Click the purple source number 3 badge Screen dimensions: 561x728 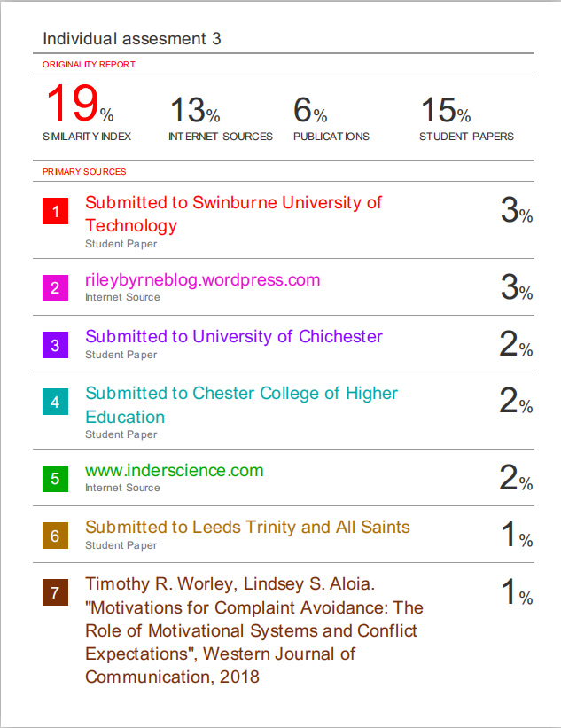(55, 345)
